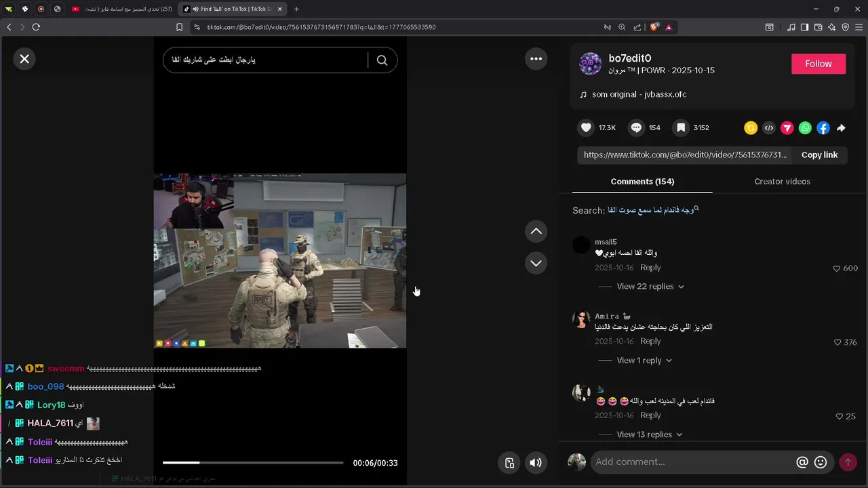The height and width of the screenshot is (488, 868).
Task: Toggle the browser sidebar panel icon
Action: tap(804, 27)
